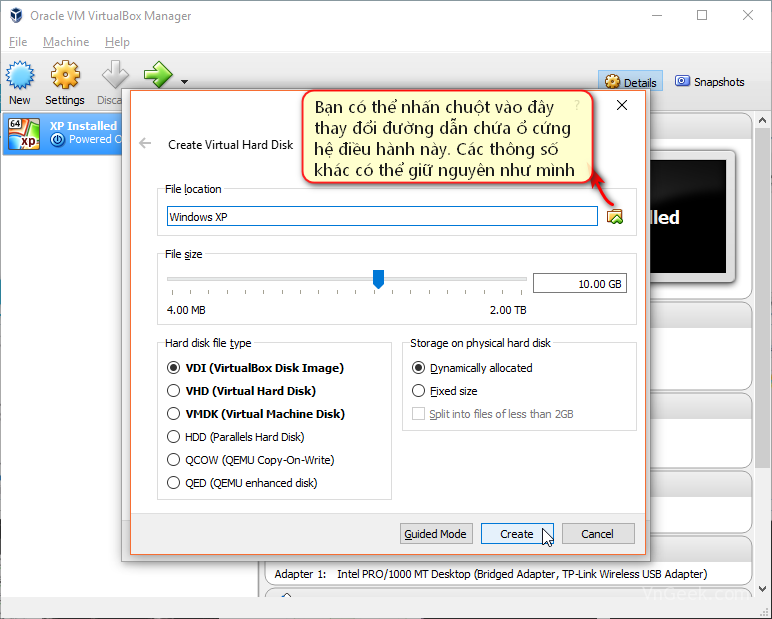Close the Create Virtual Hard Disk dialog
772x619 pixels.
pos(622,105)
